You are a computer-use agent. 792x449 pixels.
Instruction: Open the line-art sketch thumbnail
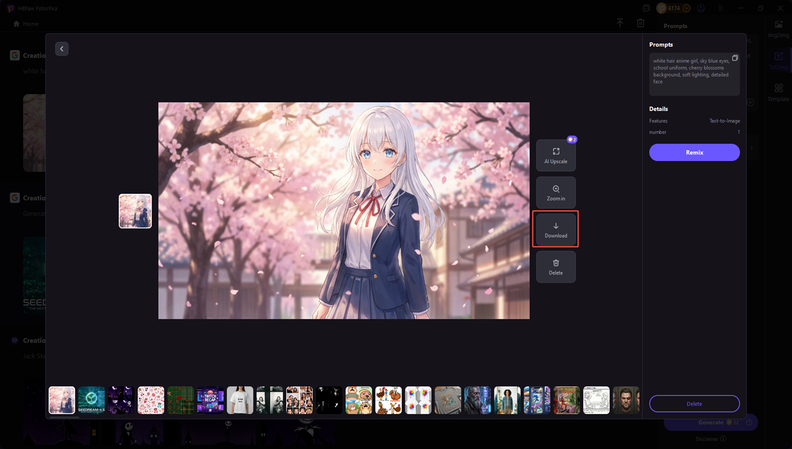[597, 400]
